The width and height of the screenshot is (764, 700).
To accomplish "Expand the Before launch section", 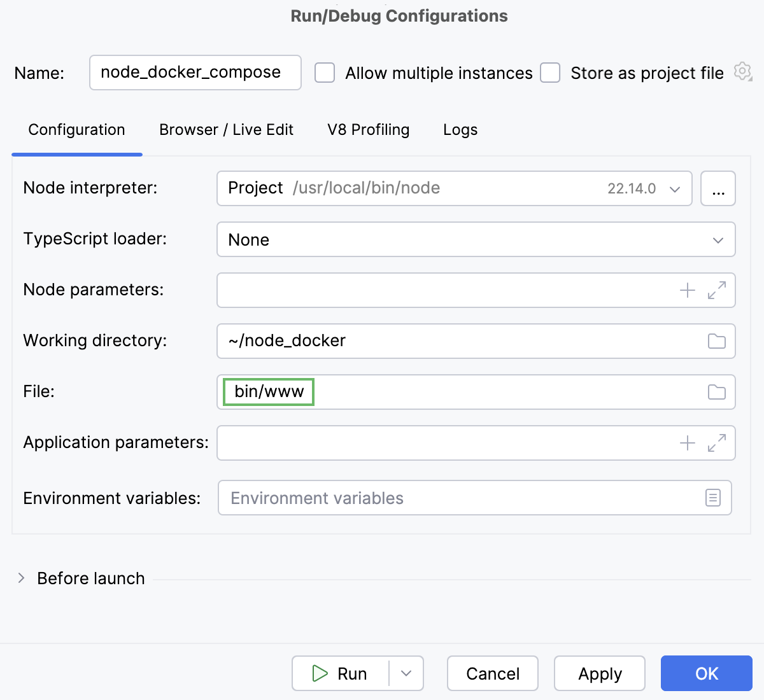I will click(x=21, y=578).
